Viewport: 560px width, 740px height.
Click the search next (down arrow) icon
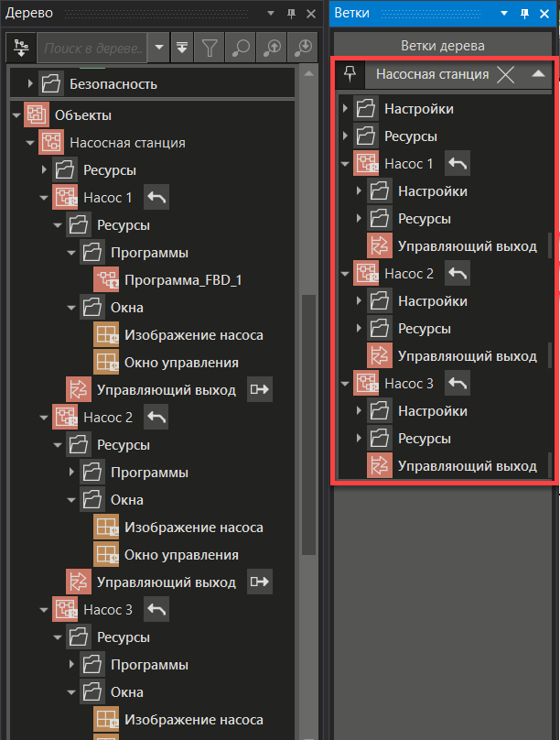coord(303,47)
